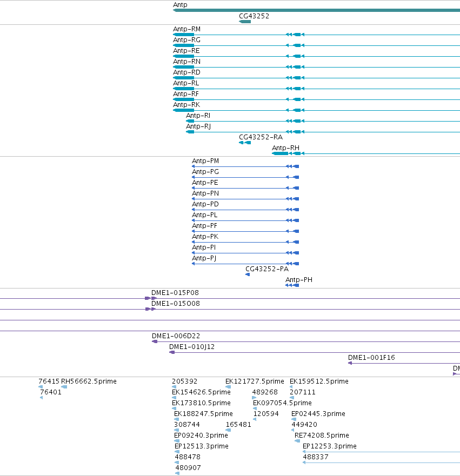Select the Antp-RG transcript label
Image resolution: width=460 pixels, height=476 pixels.
tap(186, 40)
